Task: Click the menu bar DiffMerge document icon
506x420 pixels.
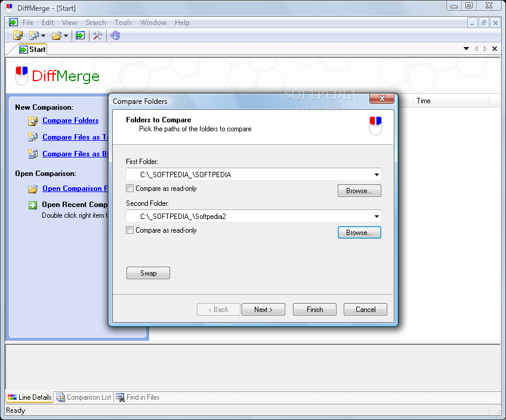Action: 13,22
